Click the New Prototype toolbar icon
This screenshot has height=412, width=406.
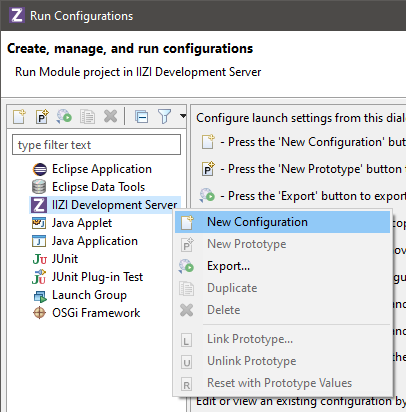tap(42, 117)
